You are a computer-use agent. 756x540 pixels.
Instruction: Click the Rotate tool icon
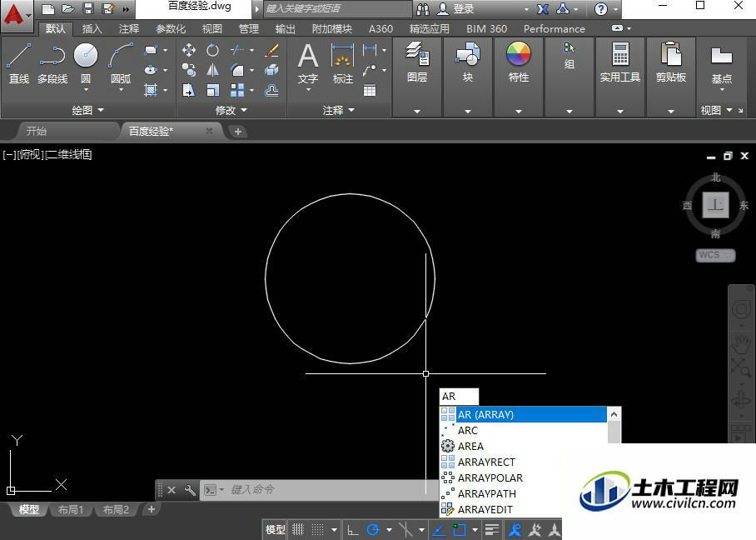tap(212, 50)
